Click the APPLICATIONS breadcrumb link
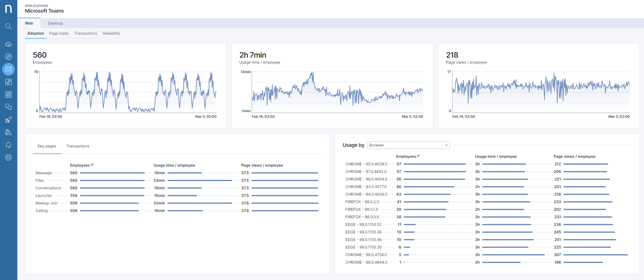644x280 pixels. click(x=37, y=6)
